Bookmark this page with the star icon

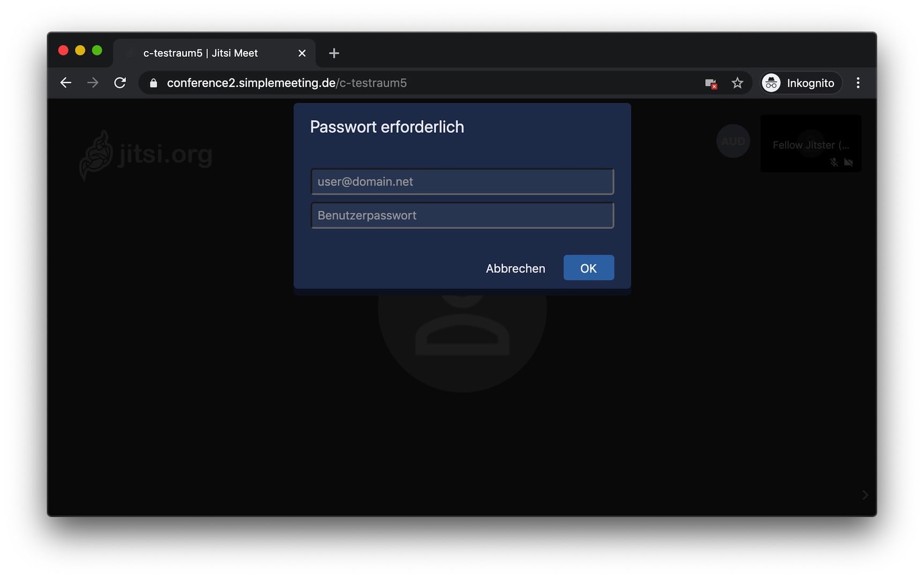pos(737,83)
